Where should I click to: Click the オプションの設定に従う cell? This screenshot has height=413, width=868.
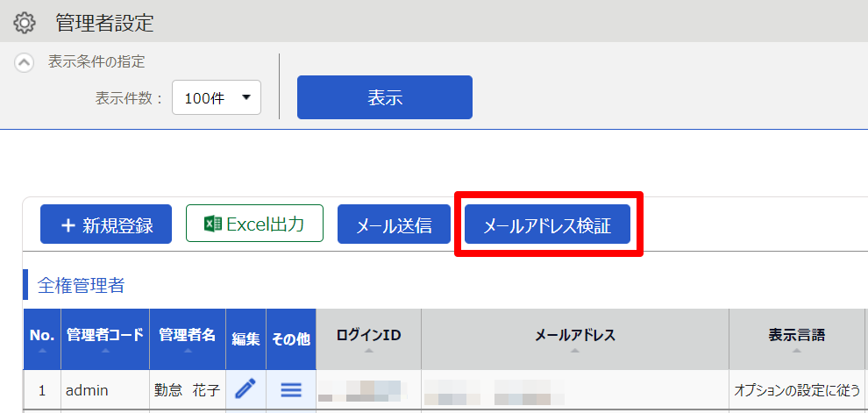[797, 390]
